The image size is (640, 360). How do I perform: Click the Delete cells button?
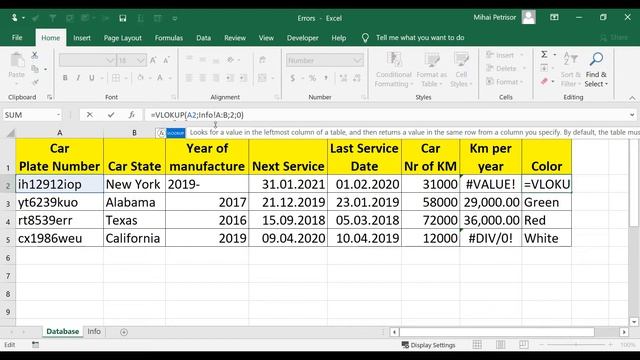point(505,69)
